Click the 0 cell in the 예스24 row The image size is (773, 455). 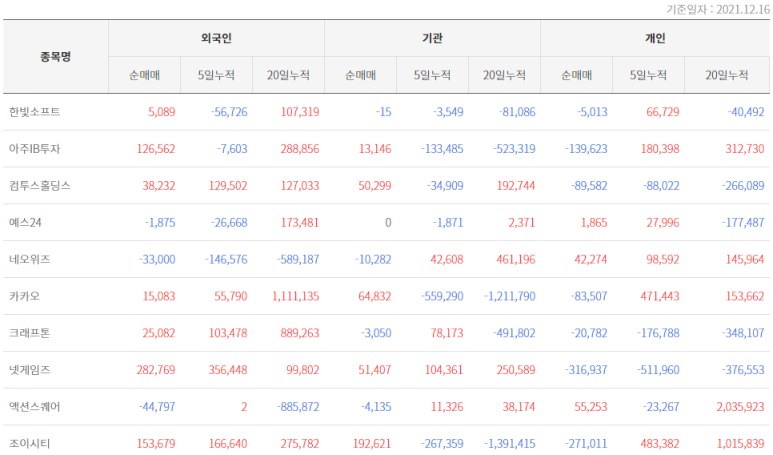point(388,223)
